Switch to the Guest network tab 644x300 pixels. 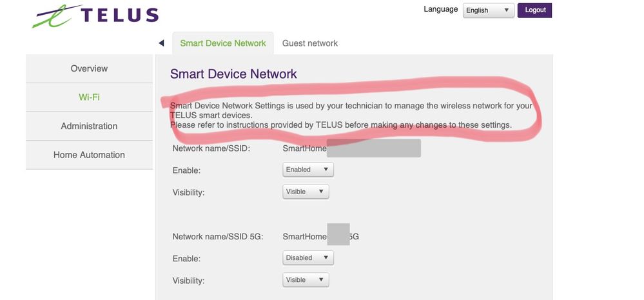click(310, 43)
